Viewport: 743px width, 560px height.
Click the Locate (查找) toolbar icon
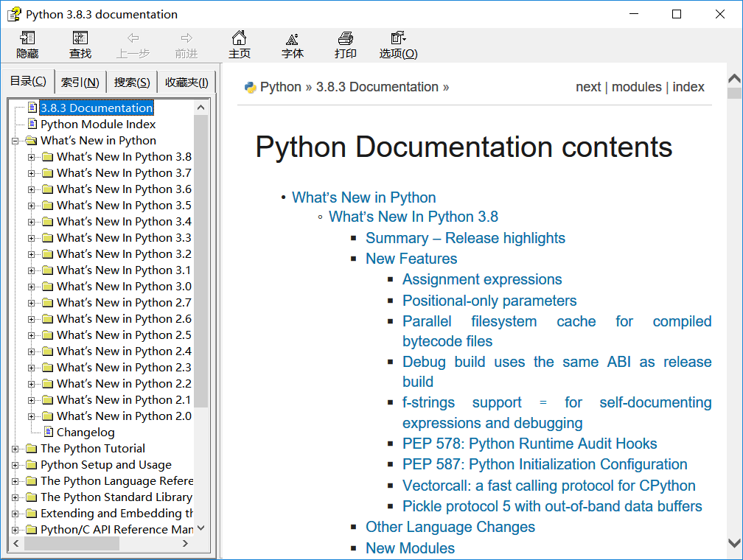pos(80,38)
